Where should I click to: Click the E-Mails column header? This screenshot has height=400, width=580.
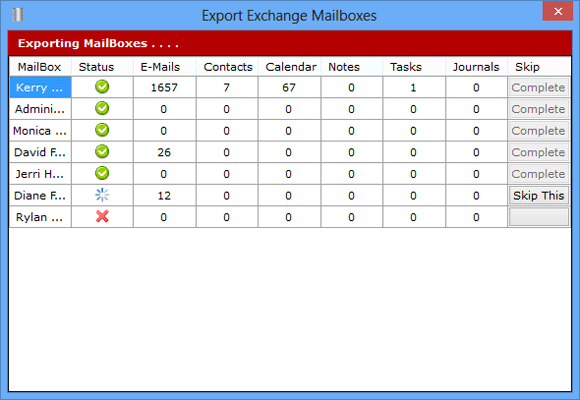coord(160,67)
